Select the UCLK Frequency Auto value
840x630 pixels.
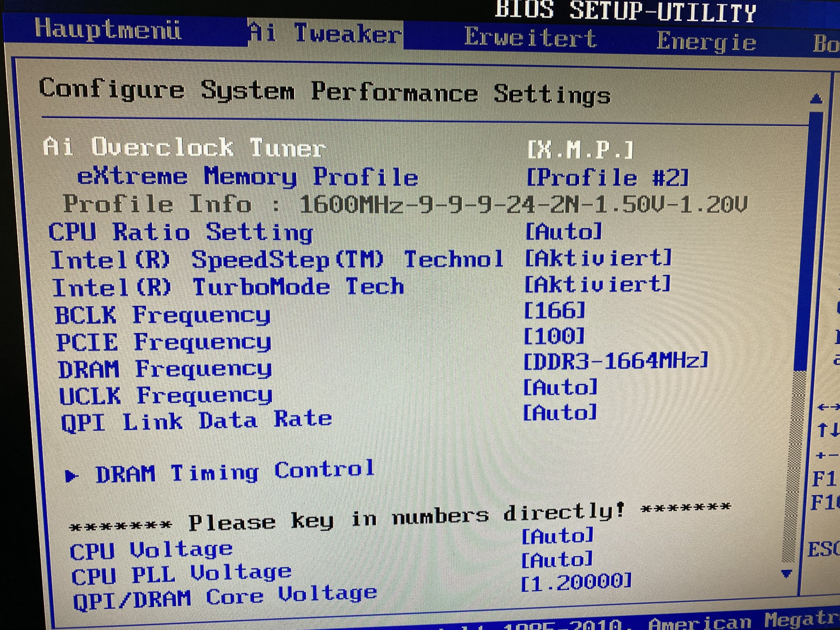[x=560, y=387]
